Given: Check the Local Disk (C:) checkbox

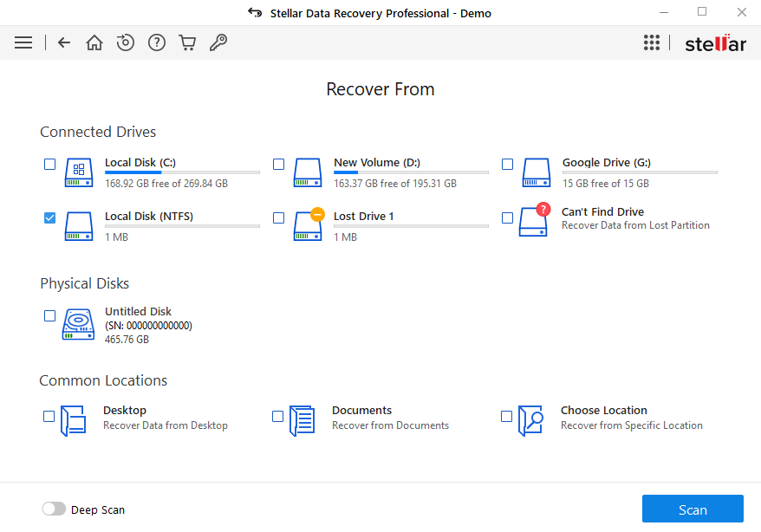Looking at the screenshot, I should click(49, 164).
